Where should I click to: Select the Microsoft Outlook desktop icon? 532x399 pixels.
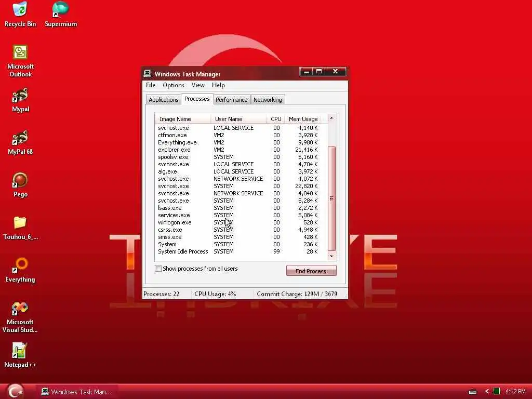click(20, 61)
